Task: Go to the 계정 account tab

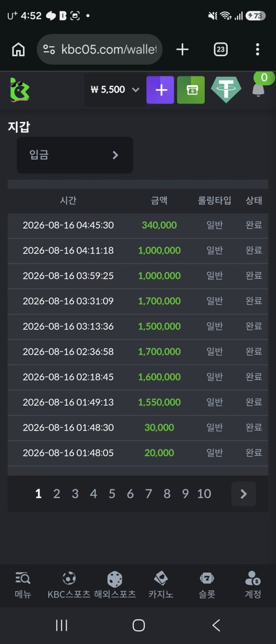Action: [253, 584]
